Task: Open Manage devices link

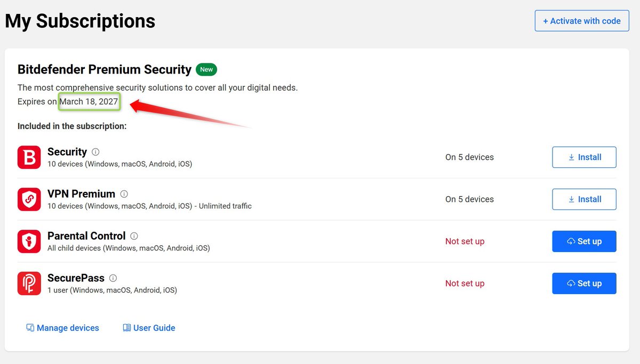Action: pyautogui.click(x=62, y=328)
